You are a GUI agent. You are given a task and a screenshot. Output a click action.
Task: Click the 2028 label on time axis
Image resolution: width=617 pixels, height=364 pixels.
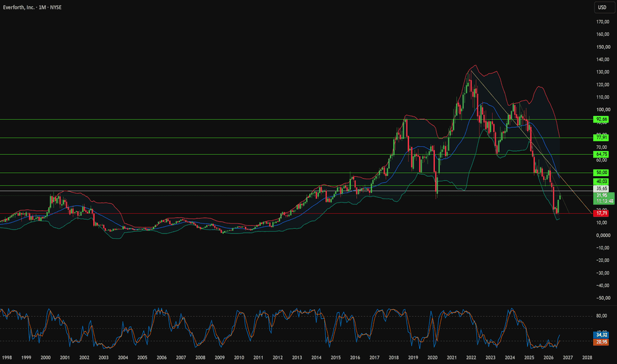click(x=587, y=357)
